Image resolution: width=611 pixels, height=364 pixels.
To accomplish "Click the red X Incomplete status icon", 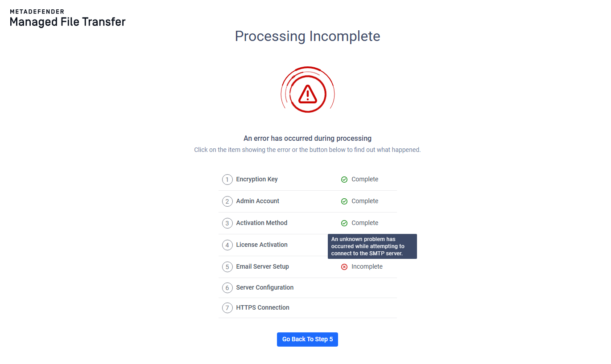I will (x=344, y=267).
